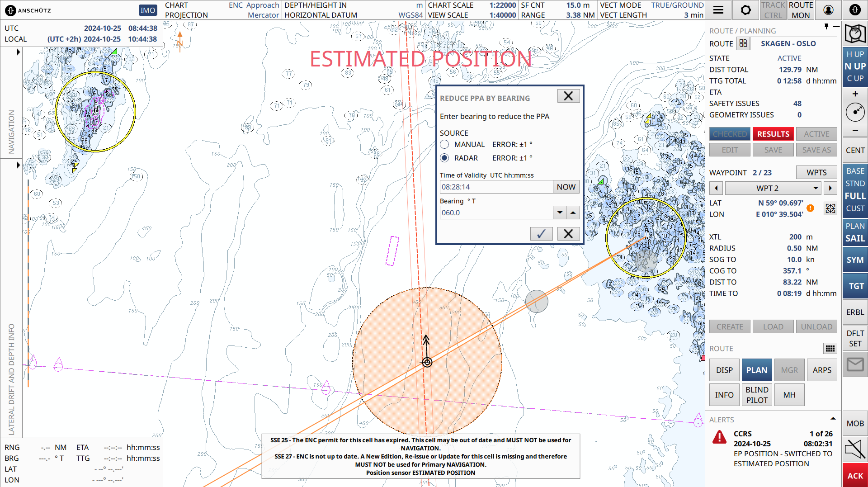Viewport: 868px width, 487px height.
Task: Collapse the ALERTS panel chevron
Action: 833,419
